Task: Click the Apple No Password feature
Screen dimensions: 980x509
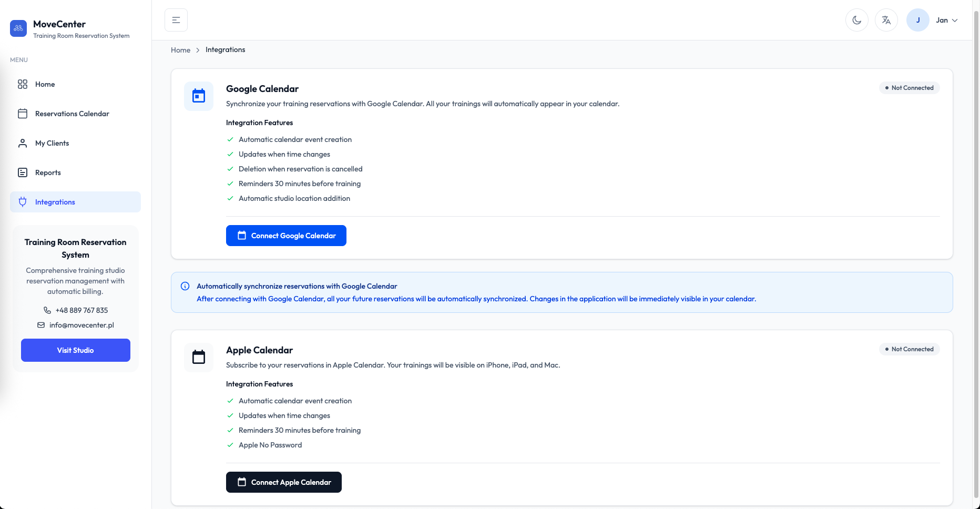Action: 270,445
